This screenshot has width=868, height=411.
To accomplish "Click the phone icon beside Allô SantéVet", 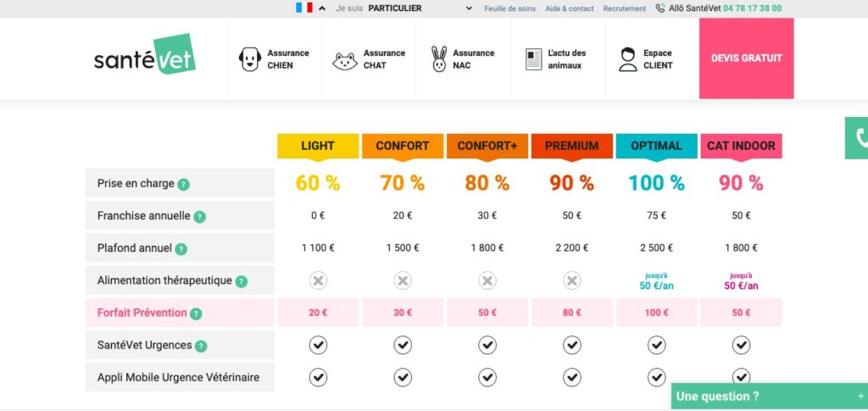I will pyautogui.click(x=659, y=8).
